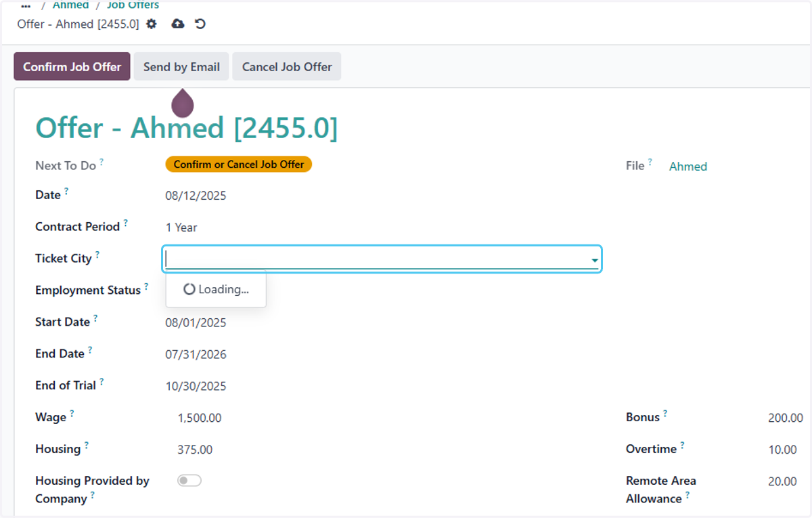The image size is (812, 518).
Task: Click Send by Email button
Action: point(181,66)
